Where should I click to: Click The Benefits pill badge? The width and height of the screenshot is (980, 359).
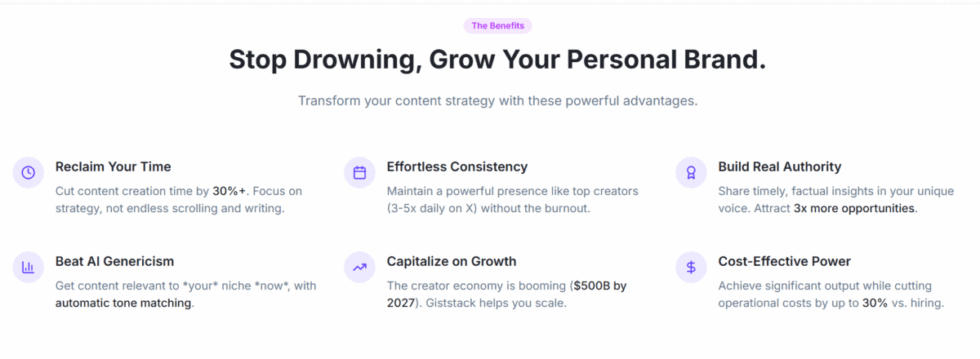(497, 26)
